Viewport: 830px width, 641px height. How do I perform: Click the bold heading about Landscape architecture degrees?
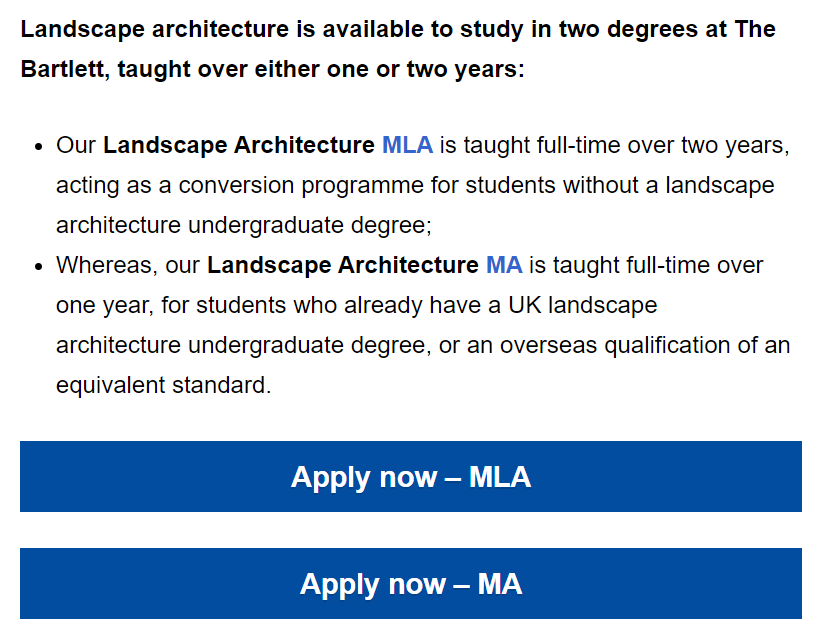pyautogui.click(x=398, y=49)
